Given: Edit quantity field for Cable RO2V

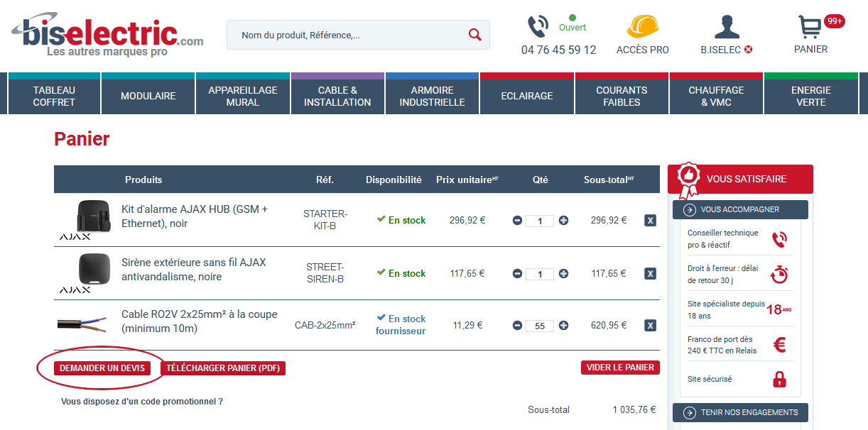Looking at the screenshot, I should 541,326.
